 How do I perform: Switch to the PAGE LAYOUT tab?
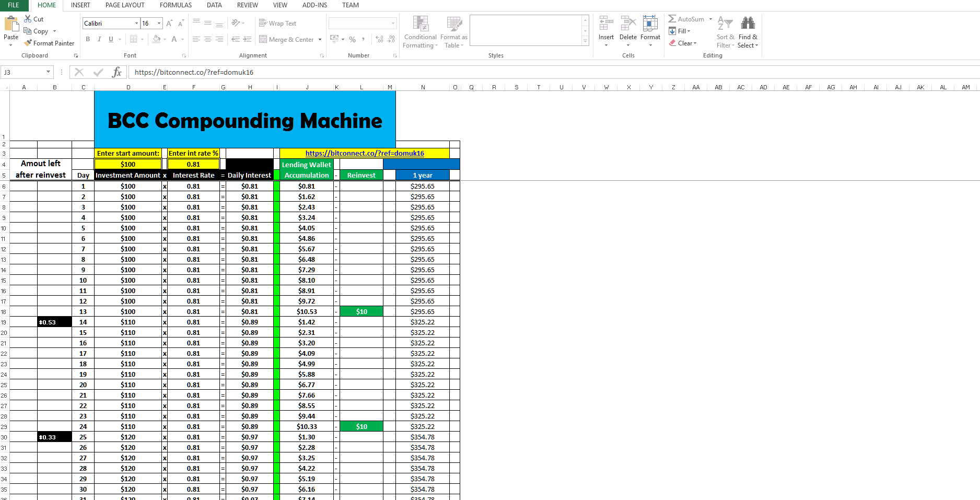coord(125,5)
